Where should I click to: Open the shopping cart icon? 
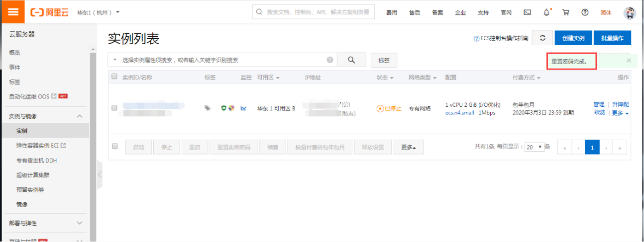click(565, 12)
